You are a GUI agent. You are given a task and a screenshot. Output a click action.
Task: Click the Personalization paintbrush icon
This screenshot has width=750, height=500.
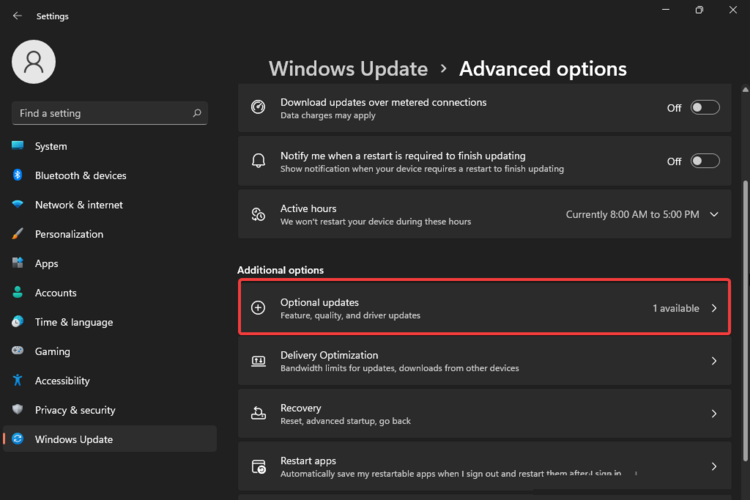pos(18,233)
